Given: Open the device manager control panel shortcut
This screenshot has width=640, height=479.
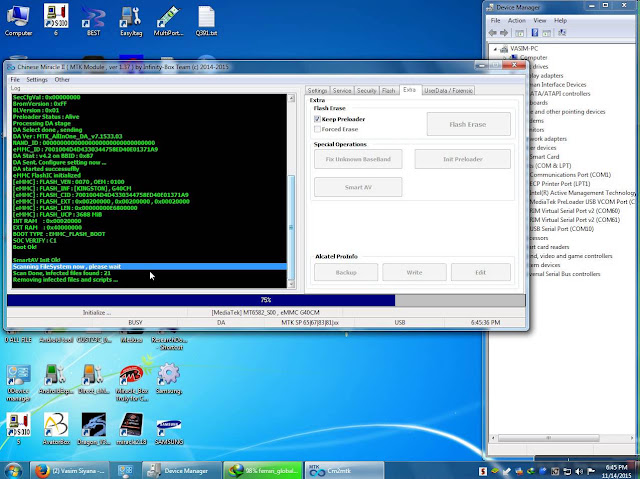Looking at the screenshot, I should 18,381.
